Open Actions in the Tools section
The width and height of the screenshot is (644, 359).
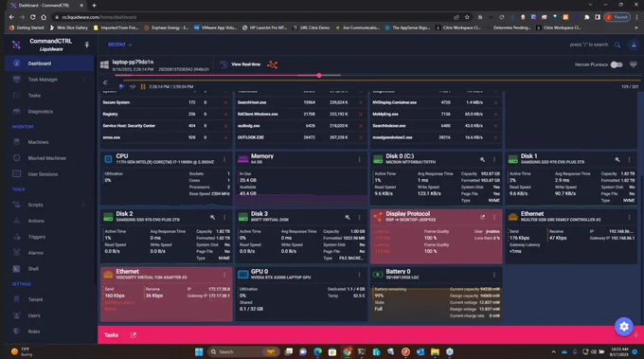[x=36, y=221]
